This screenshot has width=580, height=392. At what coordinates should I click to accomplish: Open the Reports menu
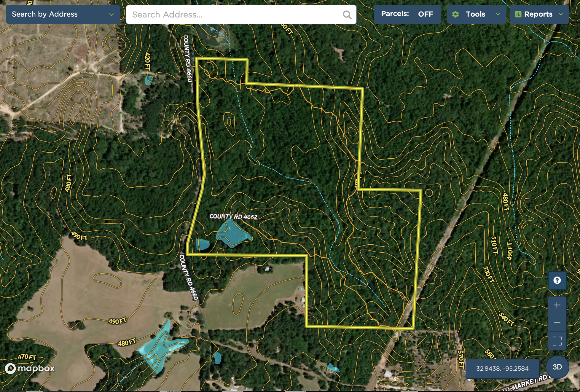click(x=539, y=14)
